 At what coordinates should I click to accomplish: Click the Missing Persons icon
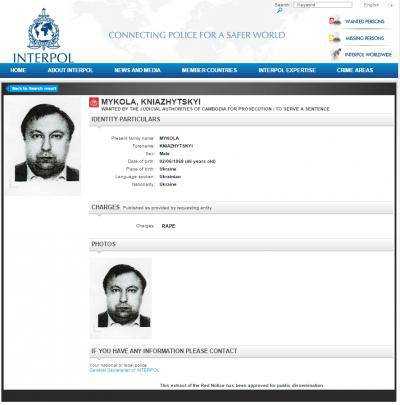[335, 38]
